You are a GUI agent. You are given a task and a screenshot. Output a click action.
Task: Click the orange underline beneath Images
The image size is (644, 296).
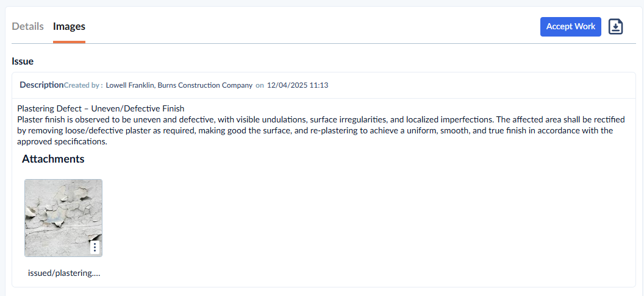click(69, 42)
